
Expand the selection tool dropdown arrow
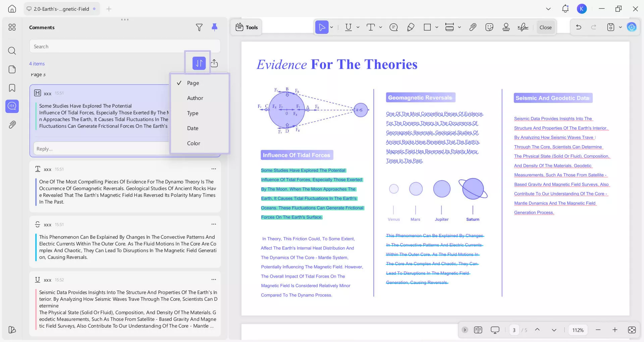[x=332, y=27]
